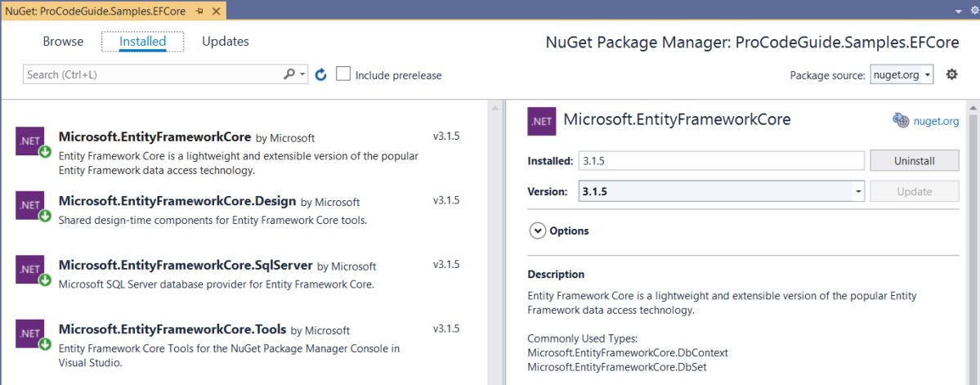This screenshot has height=385, width=980.
Task: Click the Uninstall button
Action: coord(914,161)
